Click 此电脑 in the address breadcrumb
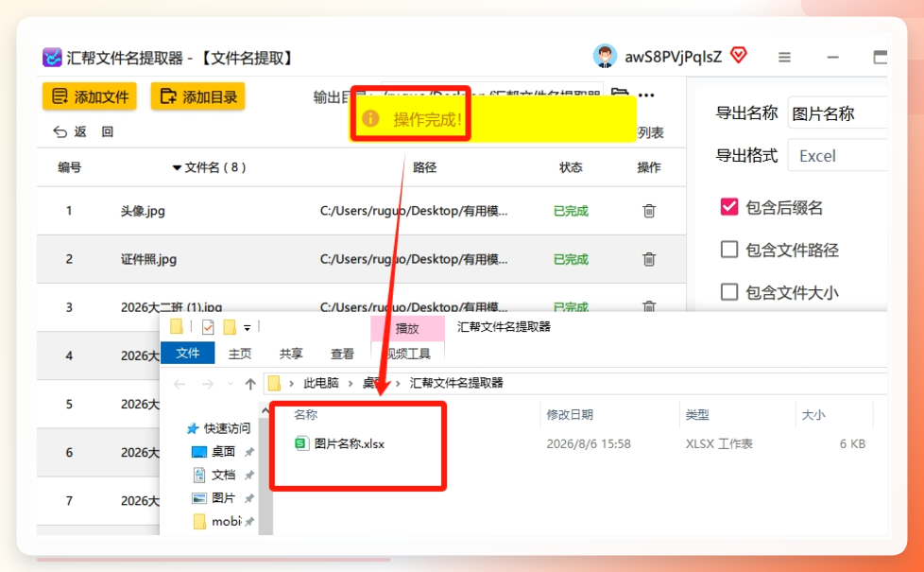The image size is (924, 572). (321, 383)
